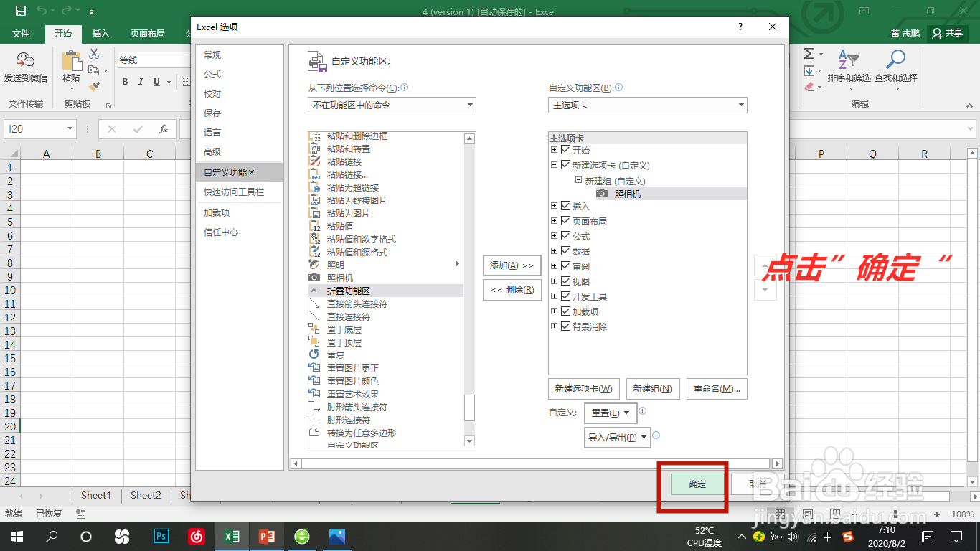Select the 粘贴为超链接 command
Image resolution: width=980 pixels, height=551 pixels.
pos(351,187)
